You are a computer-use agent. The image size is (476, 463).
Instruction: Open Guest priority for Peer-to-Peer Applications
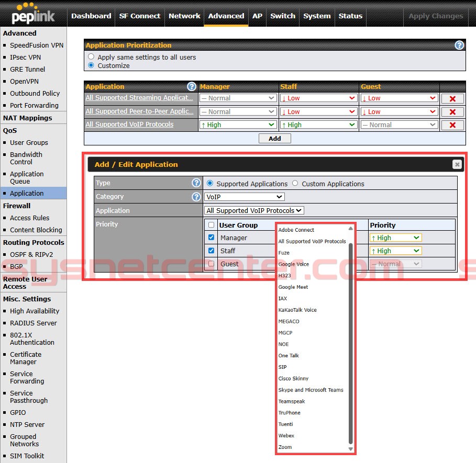coord(399,112)
